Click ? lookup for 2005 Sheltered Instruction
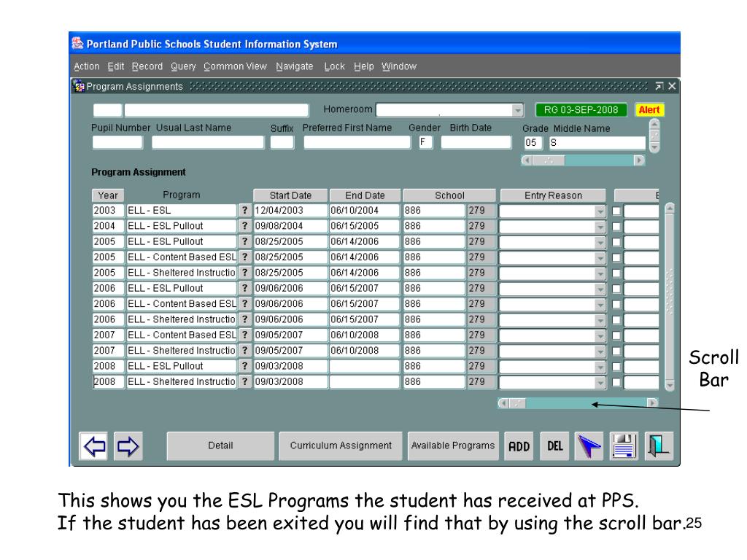Viewport: 747px width, 560px height. 245,273
